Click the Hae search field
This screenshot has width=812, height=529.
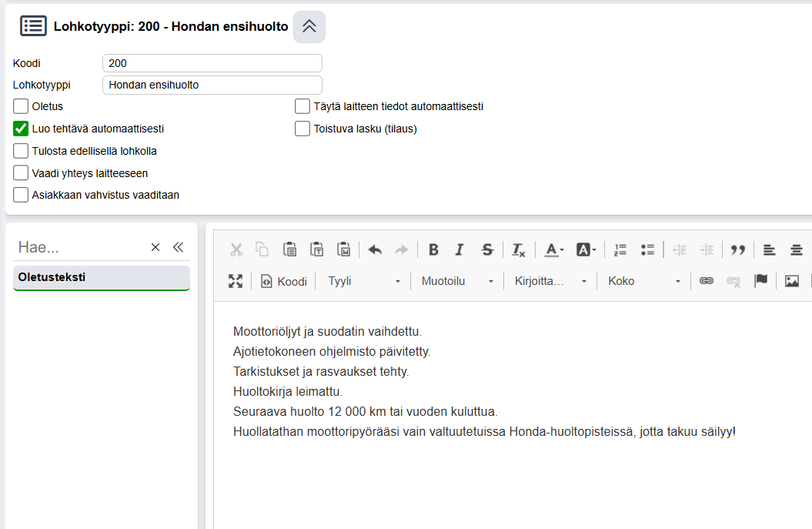pos(80,247)
